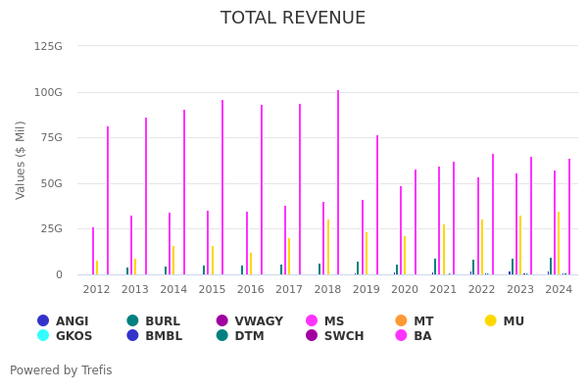The height and width of the screenshot is (392, 588).
Task: Click the teal DTM legend marker
Action: [x=222, y=335]
